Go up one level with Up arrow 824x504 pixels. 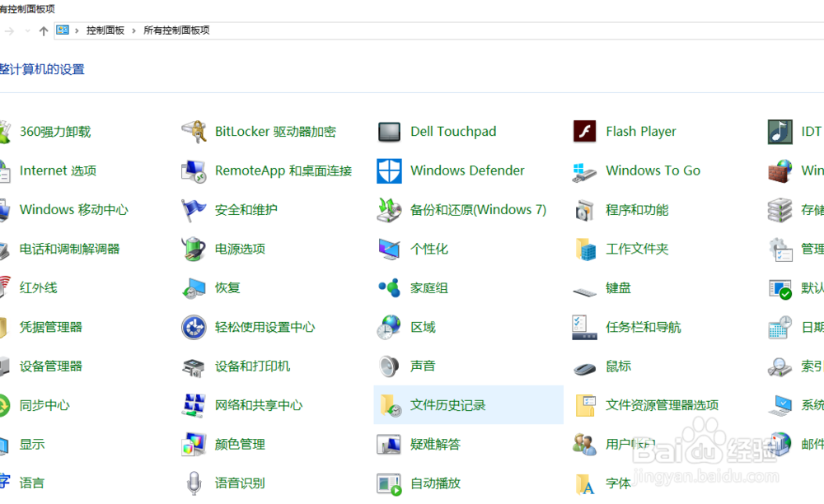pos(44,31)
